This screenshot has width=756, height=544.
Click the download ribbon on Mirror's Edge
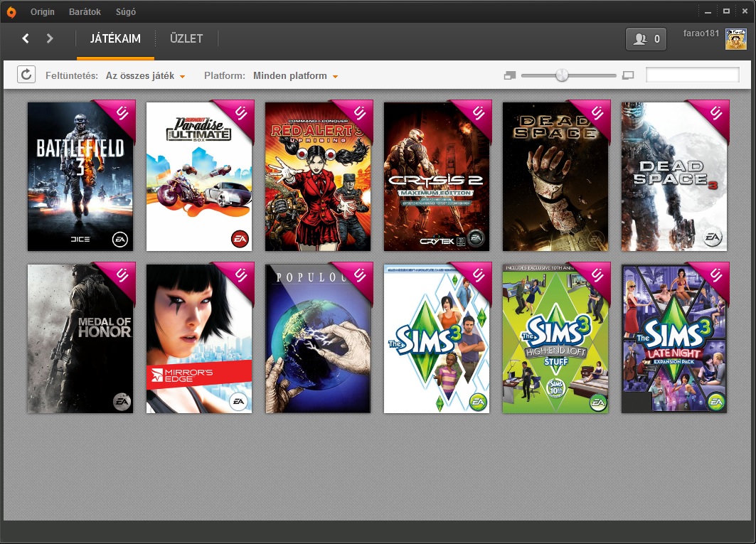pos(238,278)
